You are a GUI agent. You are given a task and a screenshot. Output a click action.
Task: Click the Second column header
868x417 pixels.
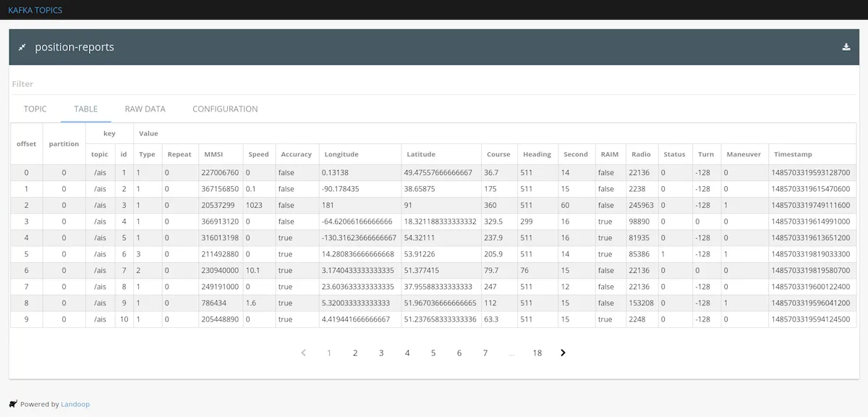576,154
